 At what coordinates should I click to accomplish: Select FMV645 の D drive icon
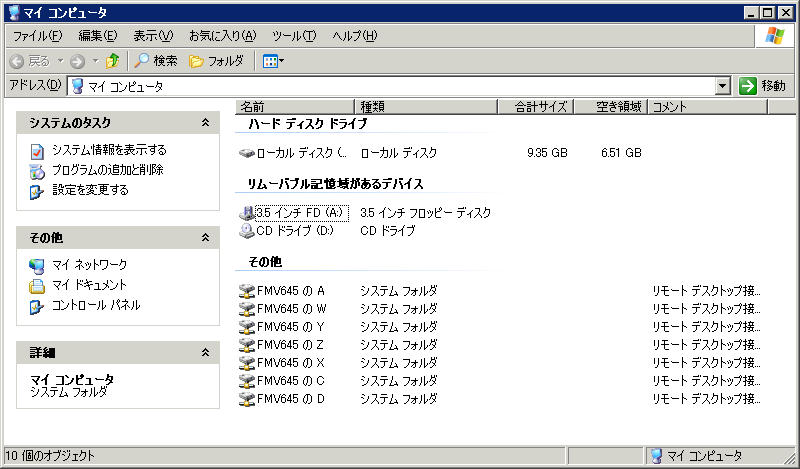point(247,399)
